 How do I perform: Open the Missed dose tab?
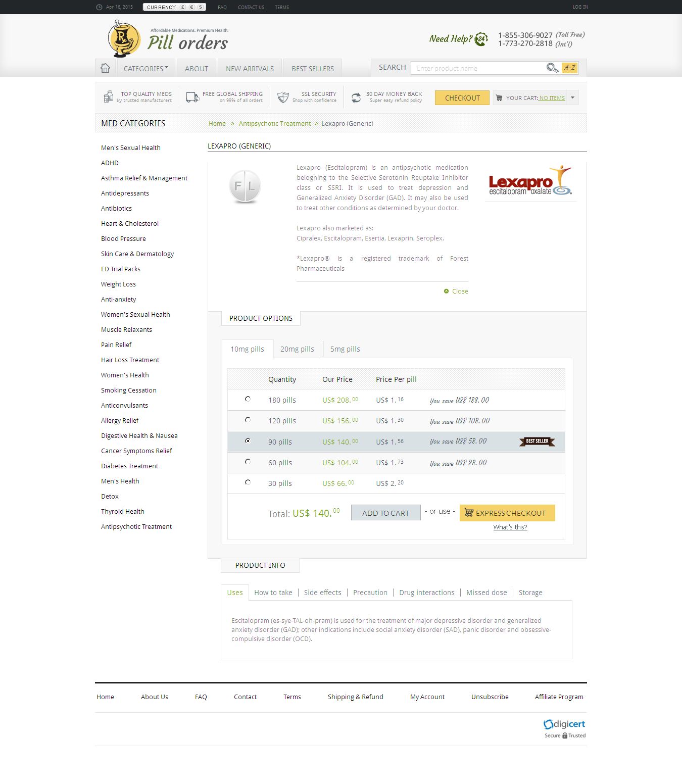point(486,593)
